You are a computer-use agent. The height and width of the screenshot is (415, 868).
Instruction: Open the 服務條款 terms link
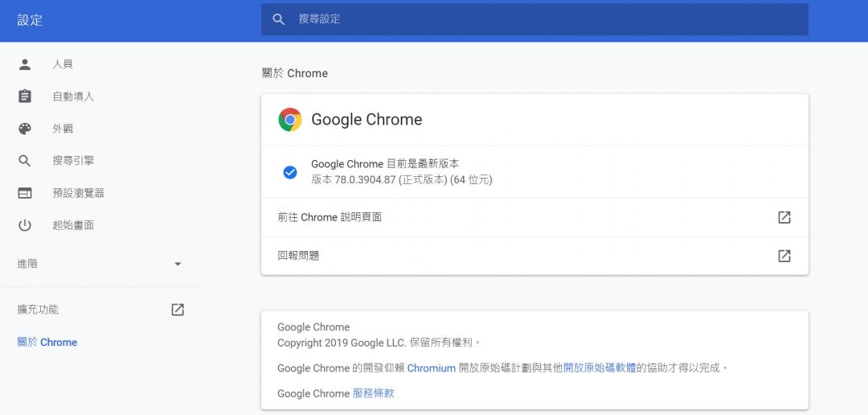pyautogui.click(x=373, y=393)
